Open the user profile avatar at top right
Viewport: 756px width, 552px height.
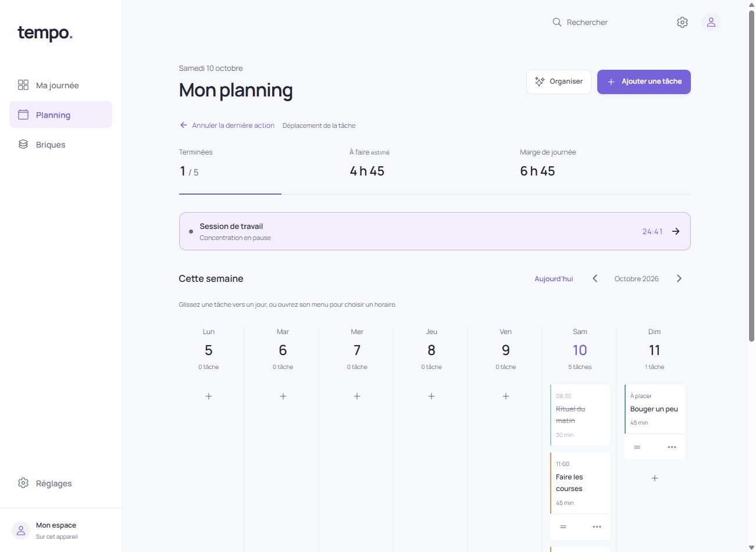[711, 22]
